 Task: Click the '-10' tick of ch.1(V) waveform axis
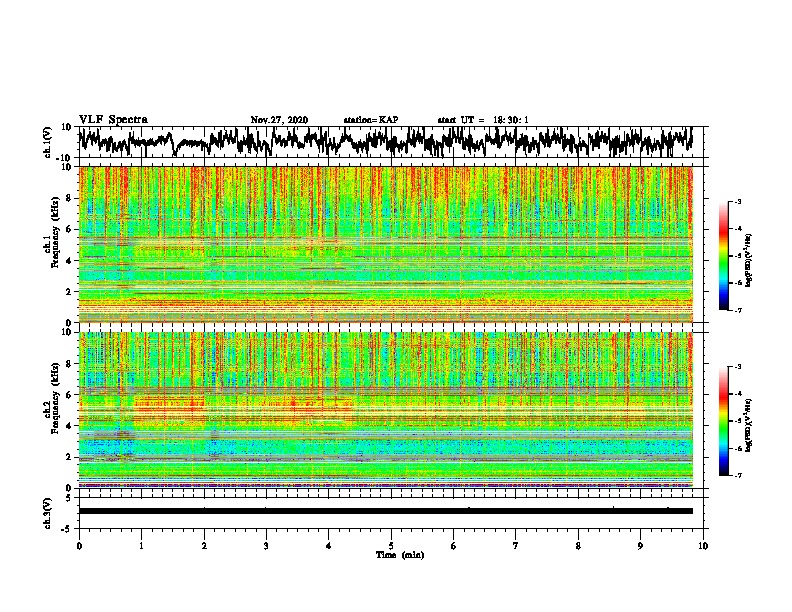point(65,158)
